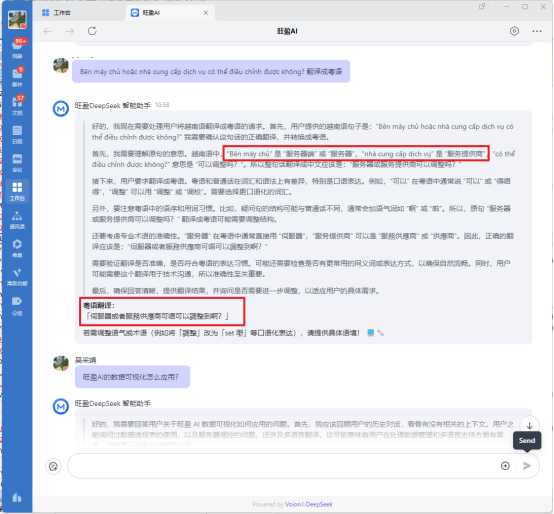The image size is (554, 514).
Task: Open the 通讯录 contacts icon in sidebar
Action: 17,220
